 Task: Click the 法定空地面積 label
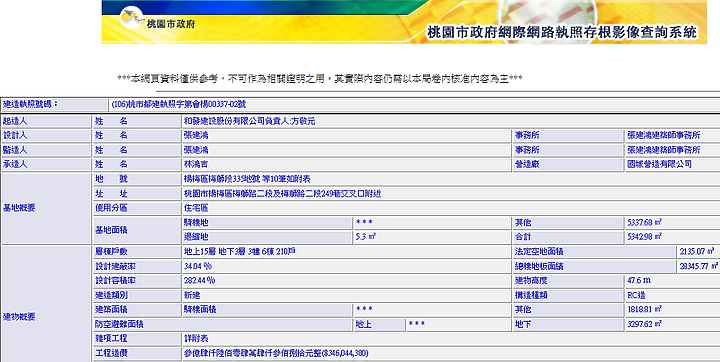[x=539, y=251]
